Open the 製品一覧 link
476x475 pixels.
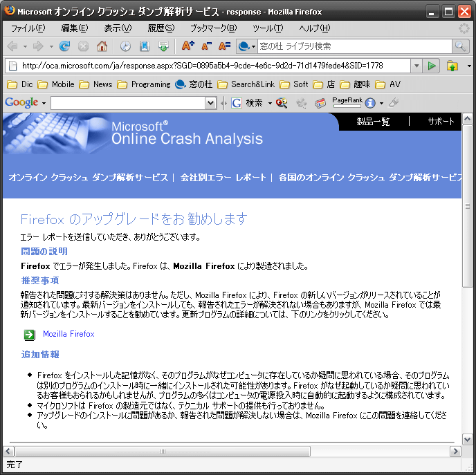(x=373, y=122)
